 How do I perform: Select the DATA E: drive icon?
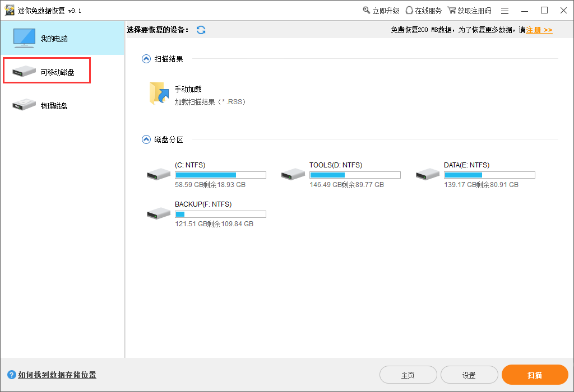pos(428,174)
